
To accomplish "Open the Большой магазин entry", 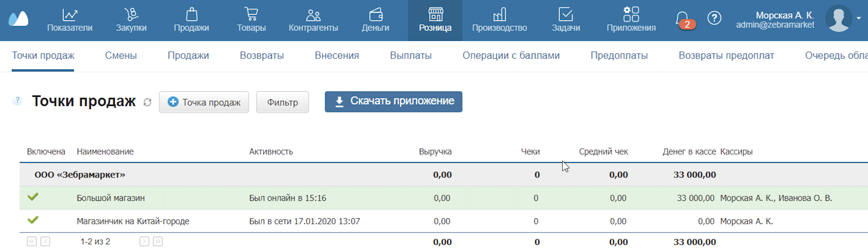I will coord(111,198).
